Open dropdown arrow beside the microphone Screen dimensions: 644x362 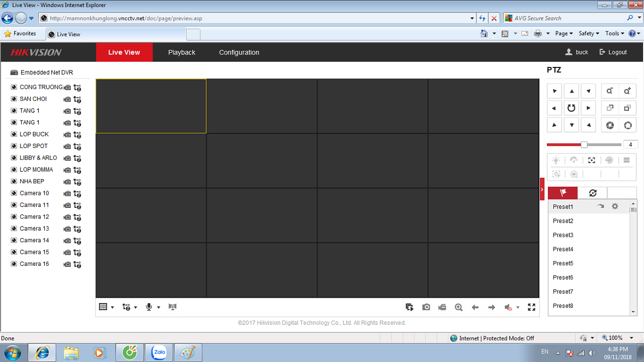tap(158, 307)
